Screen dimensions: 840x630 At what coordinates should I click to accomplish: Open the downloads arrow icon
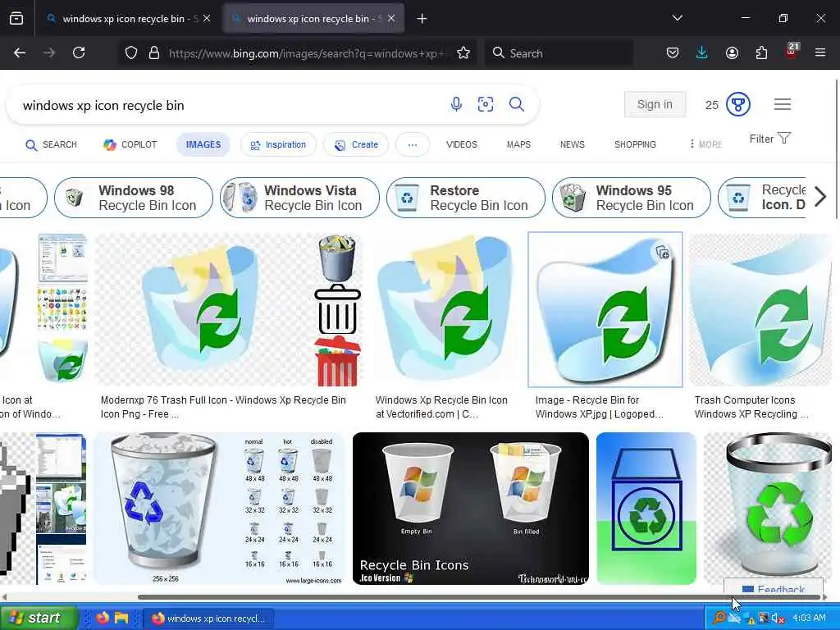click(x=702, y=52)
